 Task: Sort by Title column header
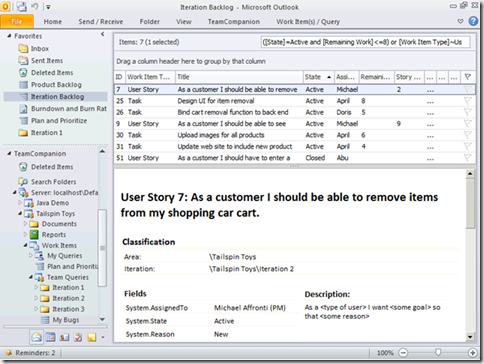point(239,77)
